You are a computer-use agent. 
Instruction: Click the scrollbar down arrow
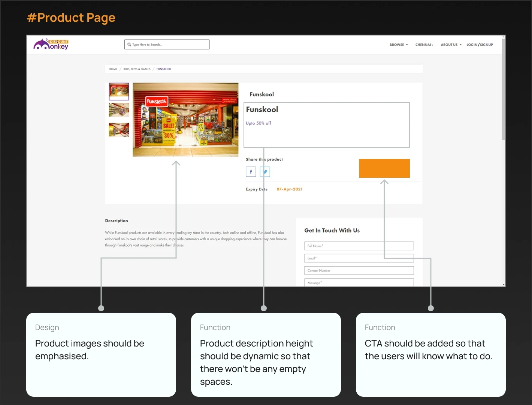click(504, 285)
